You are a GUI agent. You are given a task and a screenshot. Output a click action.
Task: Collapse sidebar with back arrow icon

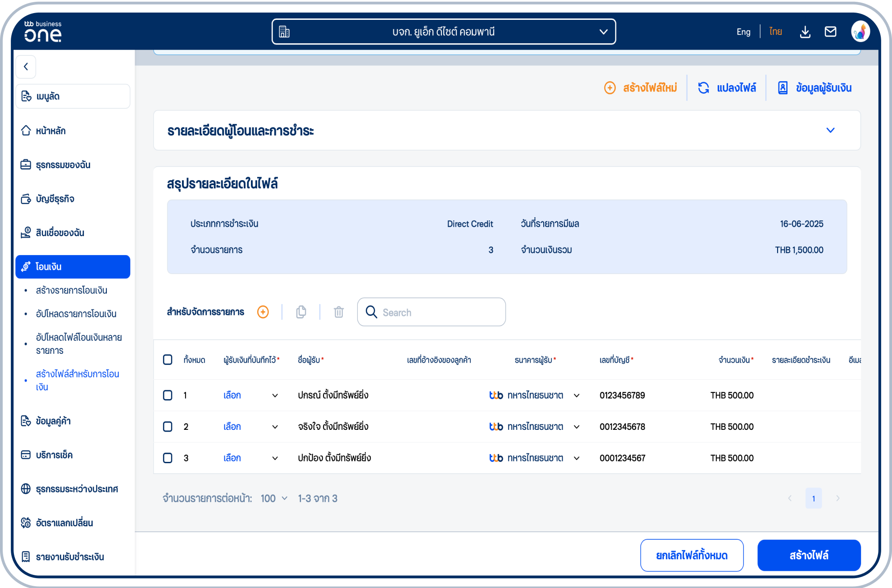[x=26, y=67]
